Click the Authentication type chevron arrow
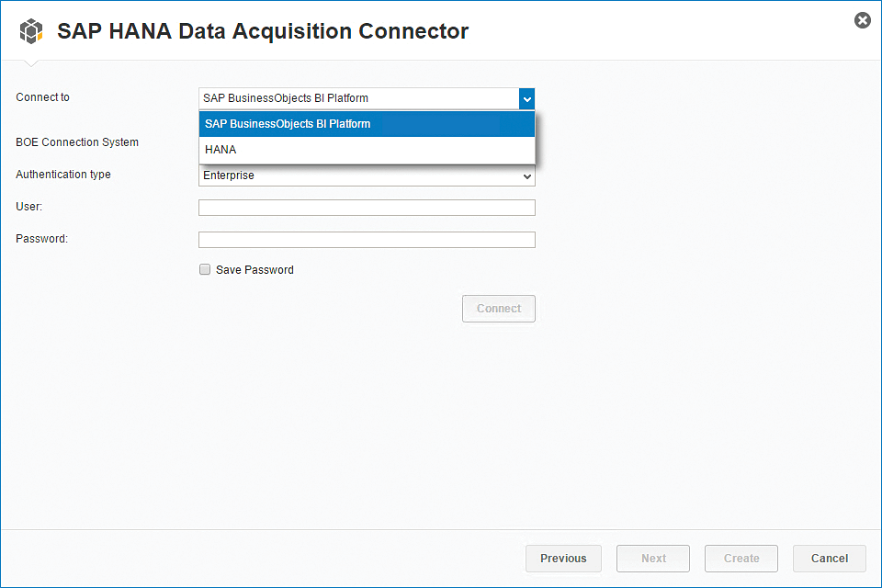Screen dimensions: 882x588 pyautogui.click(x=527, y=176)
